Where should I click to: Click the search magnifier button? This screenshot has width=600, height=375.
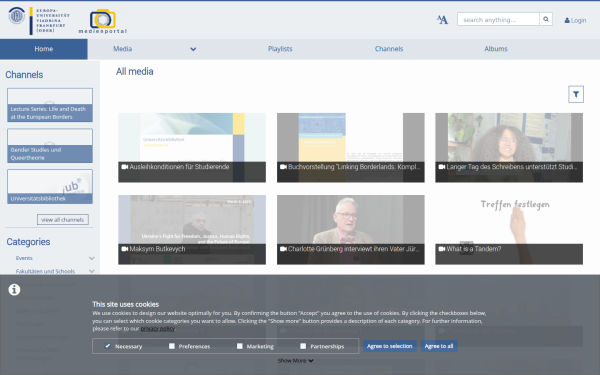pos(546,19)
